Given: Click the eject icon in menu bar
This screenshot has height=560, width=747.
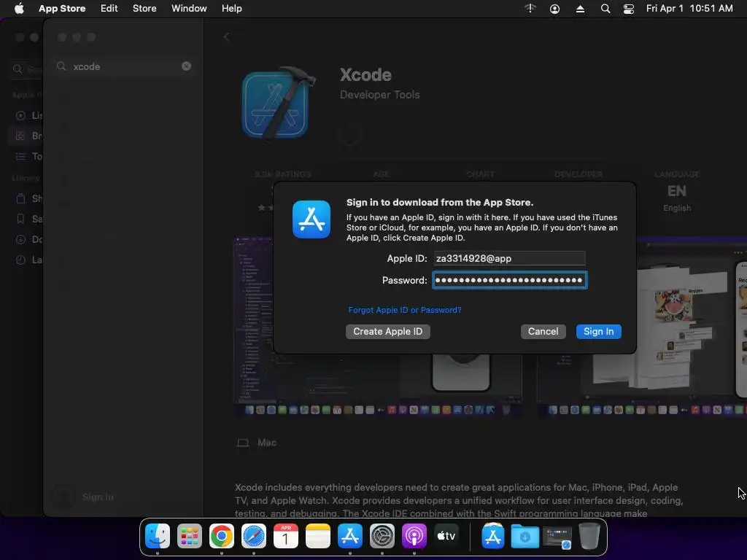Looking at the screenshot, I should pos(580,9).
